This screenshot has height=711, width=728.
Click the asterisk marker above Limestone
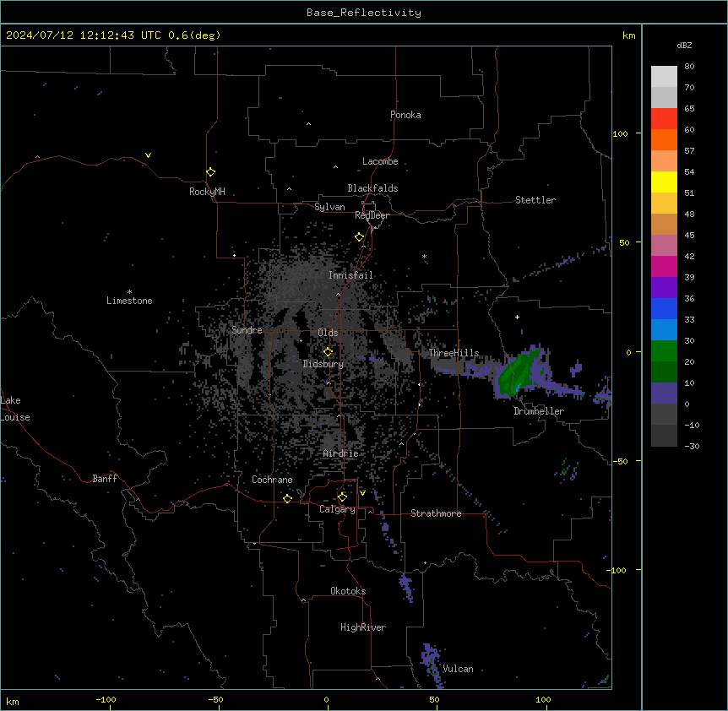(x=129, y=292)
